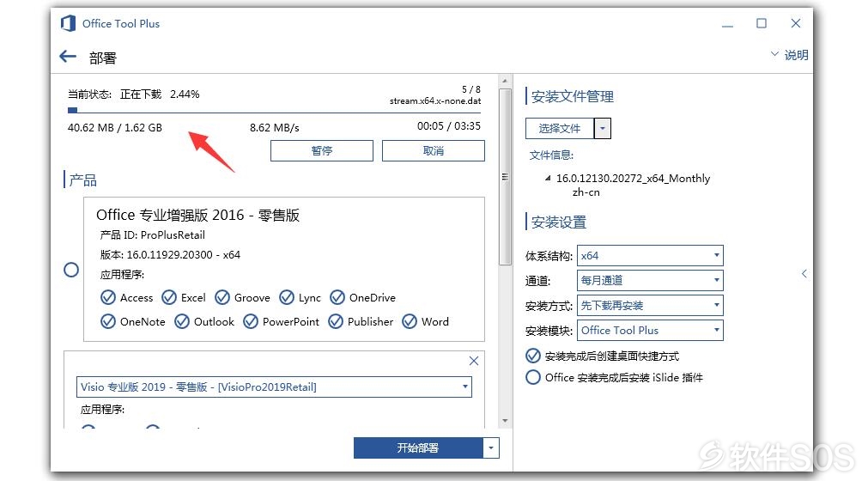
Task: Open the 开始部署 dropdown arrow
Action: click(x=490, y=448)
